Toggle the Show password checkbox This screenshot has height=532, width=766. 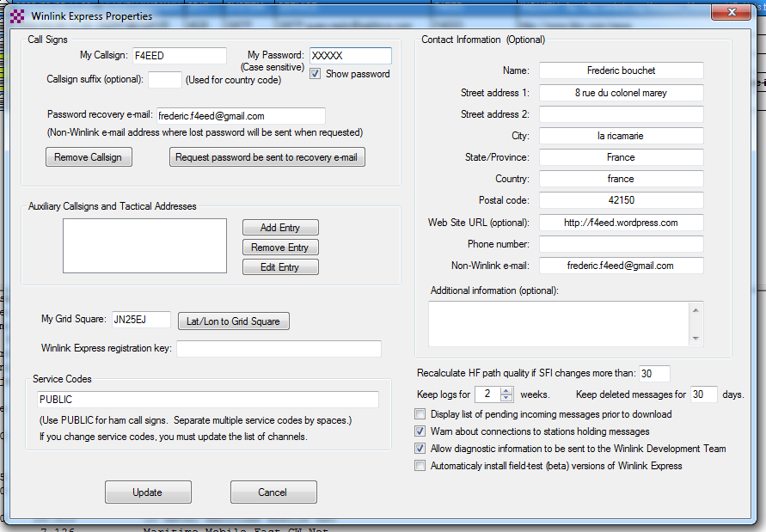[316, 74]
